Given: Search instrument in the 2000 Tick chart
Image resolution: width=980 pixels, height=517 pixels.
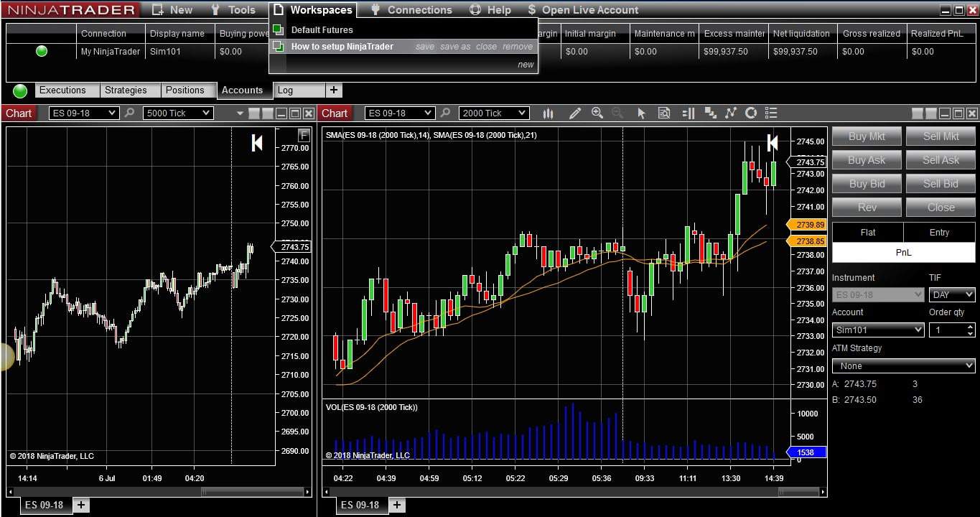Looking at the screenshot, I should click(445, 113).
